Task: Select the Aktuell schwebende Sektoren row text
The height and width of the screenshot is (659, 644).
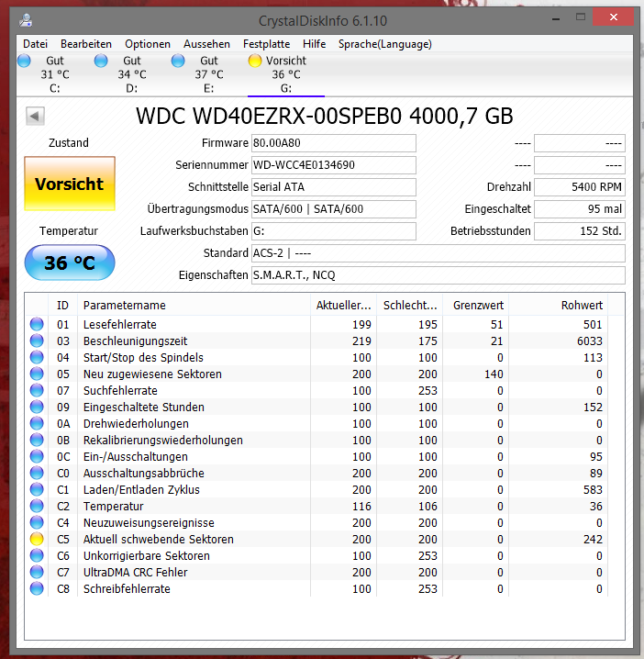Action: click(x=159, y=539)
